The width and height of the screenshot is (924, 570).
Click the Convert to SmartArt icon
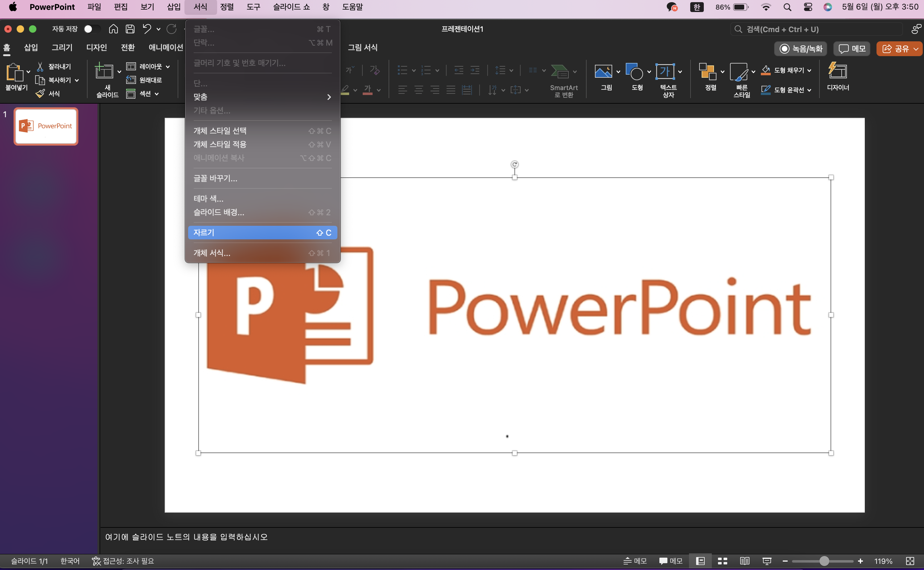point(559,71)
